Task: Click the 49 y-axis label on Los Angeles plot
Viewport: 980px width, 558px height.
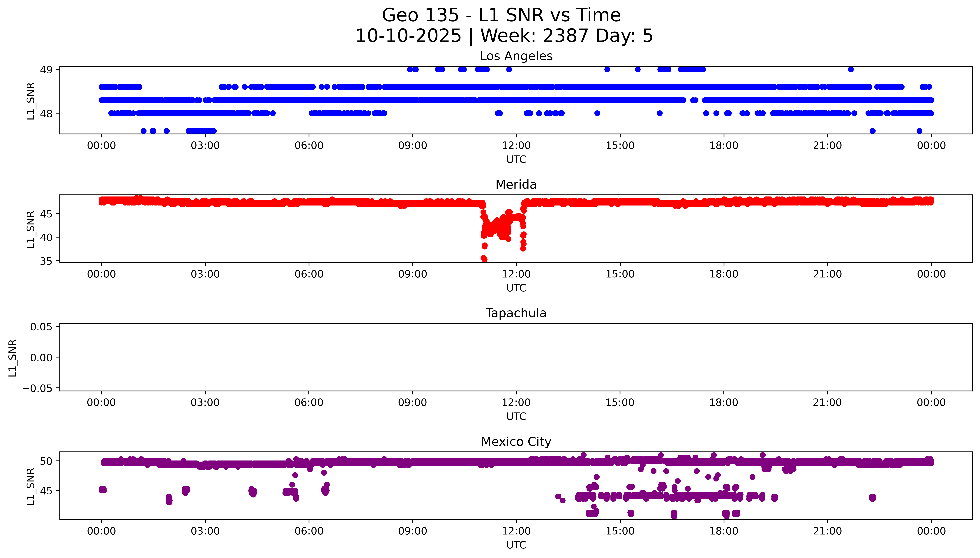Action: (x=46, y=70)
